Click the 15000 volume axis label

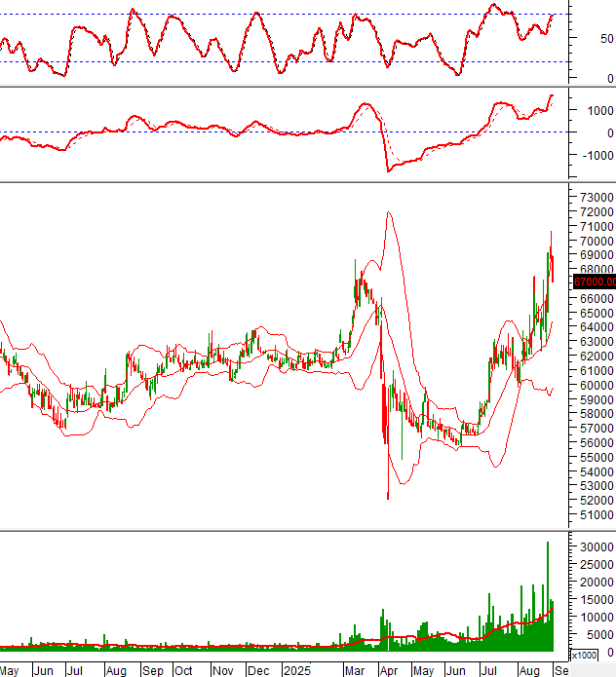coord(595,600)
